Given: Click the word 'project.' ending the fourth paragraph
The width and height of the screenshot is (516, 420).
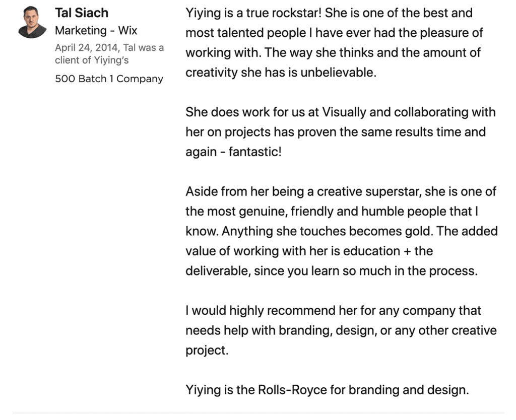Looking at the screenshot, I should [x=207, y=351].
